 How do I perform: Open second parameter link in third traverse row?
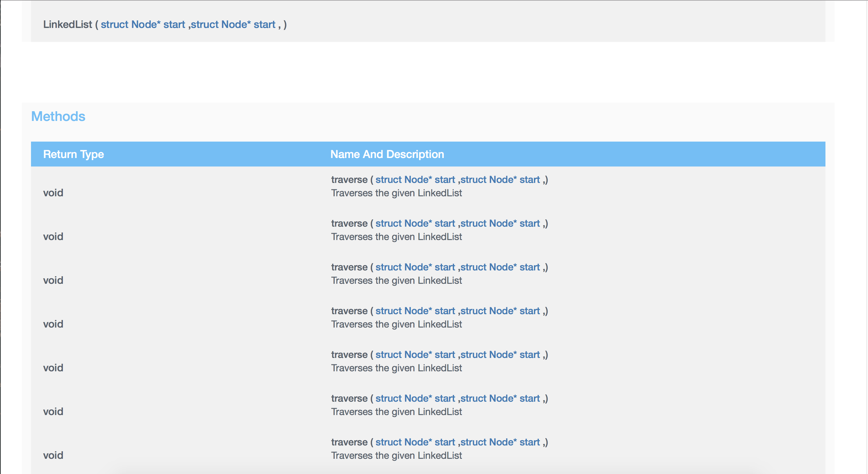click(x=500, y=267)
